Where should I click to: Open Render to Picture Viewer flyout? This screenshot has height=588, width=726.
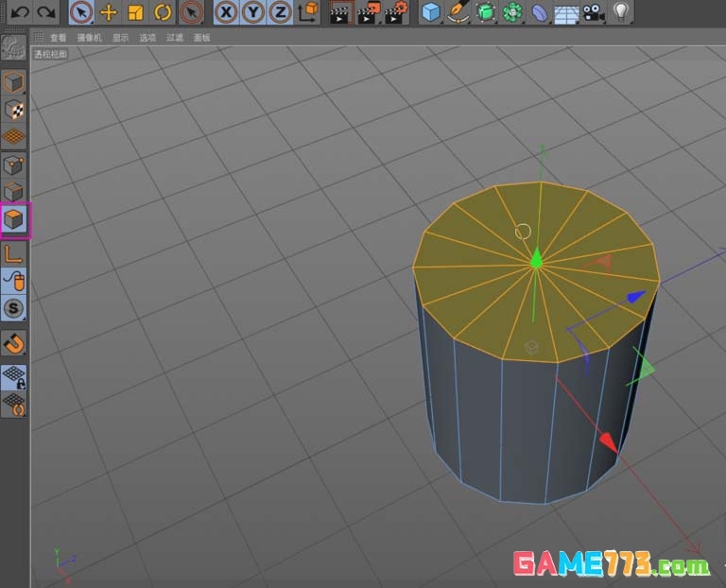[x=369, y=12]
